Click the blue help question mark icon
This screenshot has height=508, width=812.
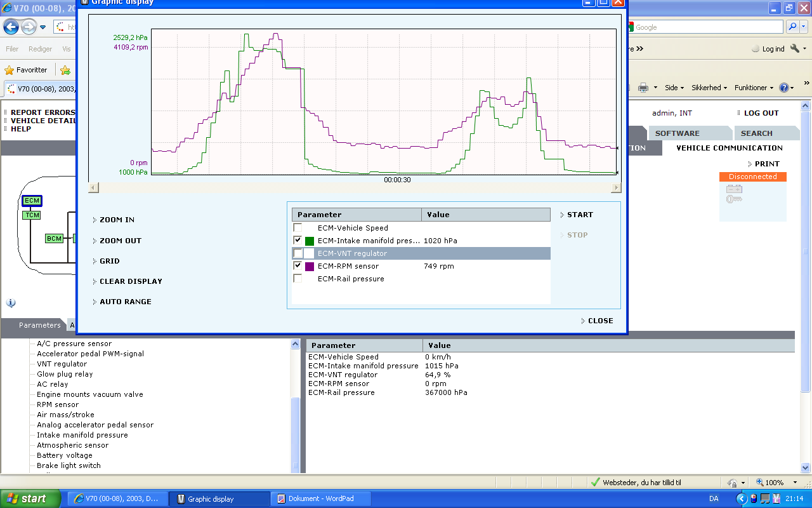tap(784, 88)
